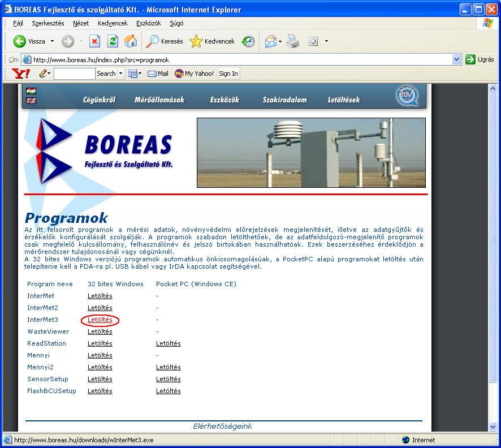
Task: Click the Windows flag logo throbber
Action: coord(487,23)
